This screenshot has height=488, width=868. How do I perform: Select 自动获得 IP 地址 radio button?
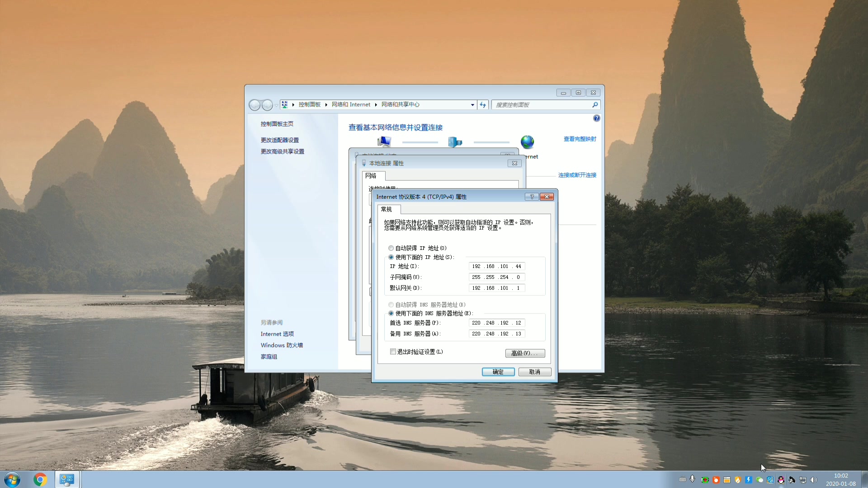[x=391, y=248]
